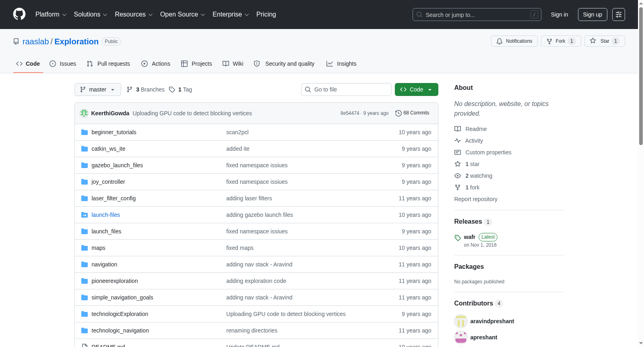Click the history clock icon by 68 Commits
The image size is (644, 347).
coord(398,113)
